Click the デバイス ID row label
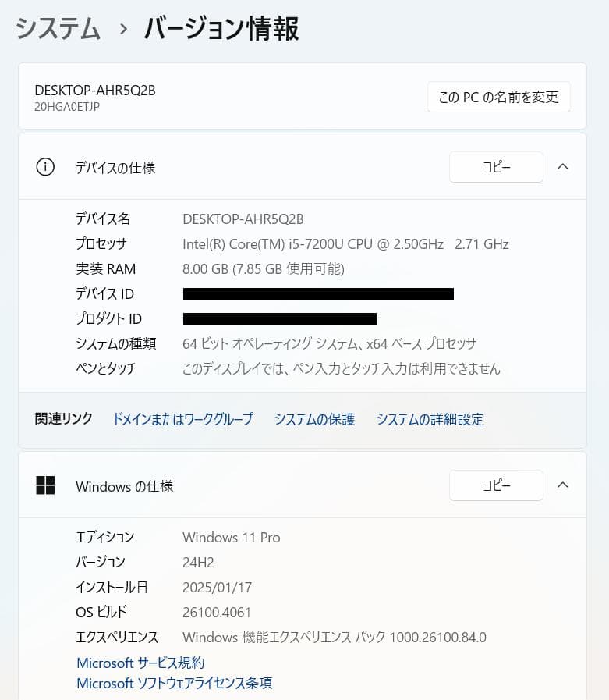Image resolution: width=609 pixels, height=700 pixels. tap(104, 293)
